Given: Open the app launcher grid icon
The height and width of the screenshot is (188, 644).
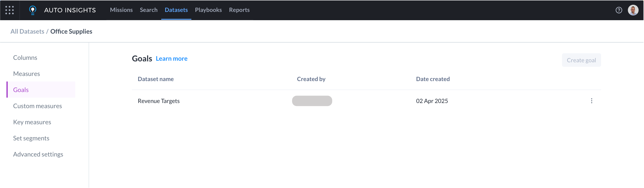Looking at the screenshot, I should click(x=9, y=10).
